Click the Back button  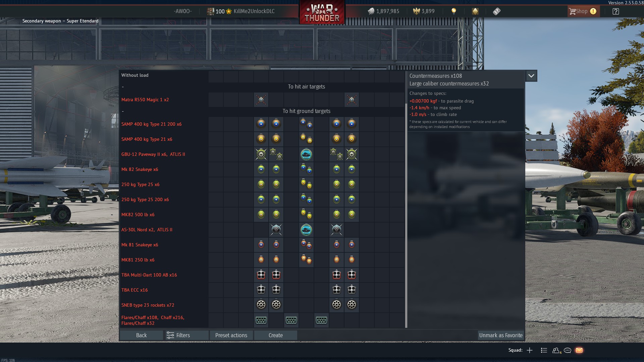(x=141, y=335)
